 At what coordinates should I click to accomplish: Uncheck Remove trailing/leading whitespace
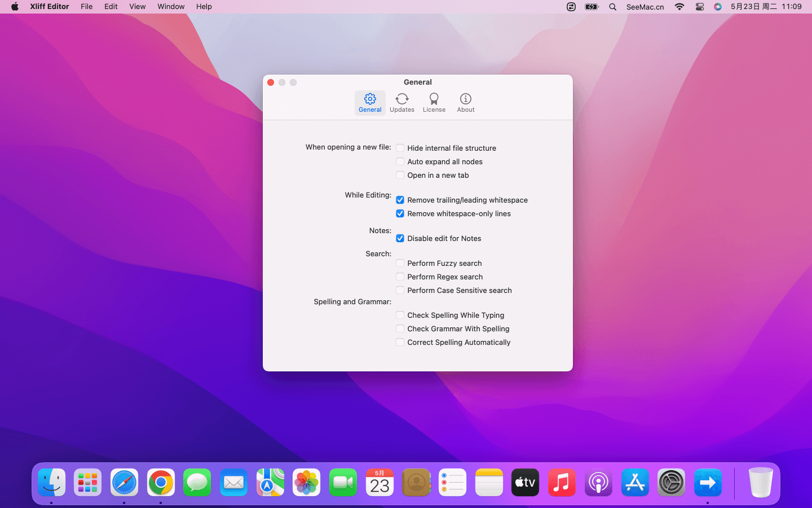click(400, 200)
